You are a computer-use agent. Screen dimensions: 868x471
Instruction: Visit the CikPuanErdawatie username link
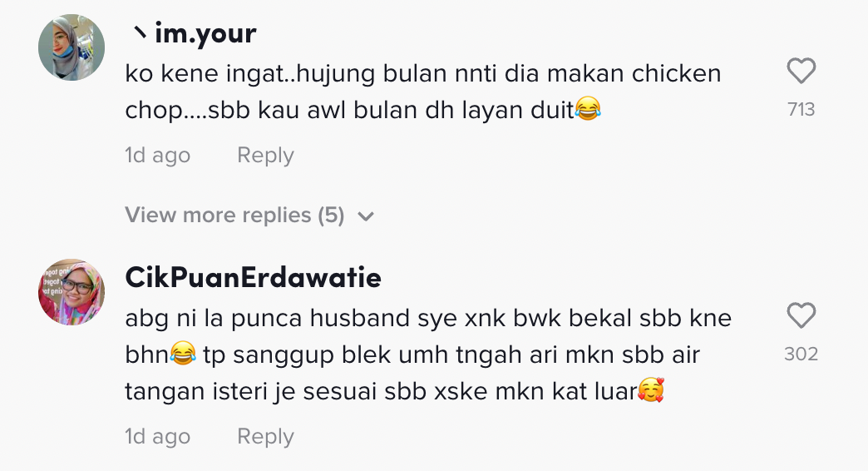pos(253,277)
